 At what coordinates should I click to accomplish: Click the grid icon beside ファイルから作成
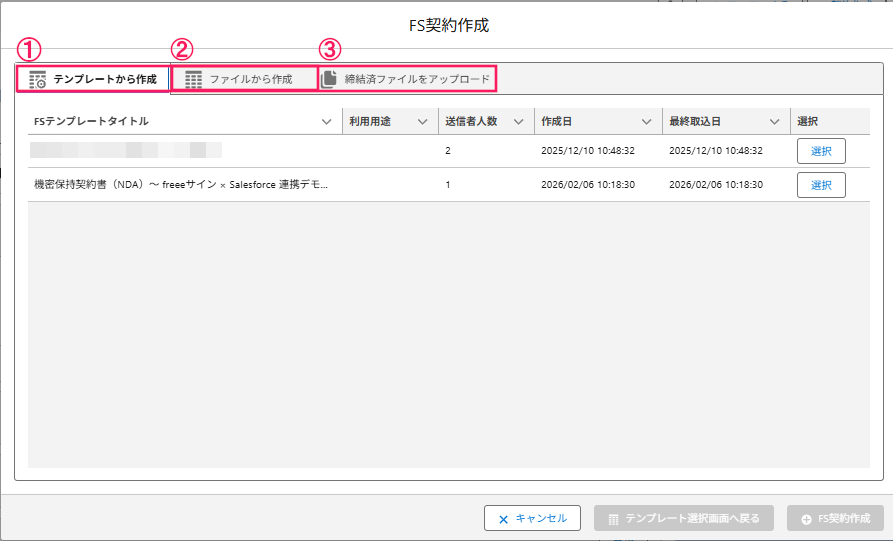pos(193,80)
